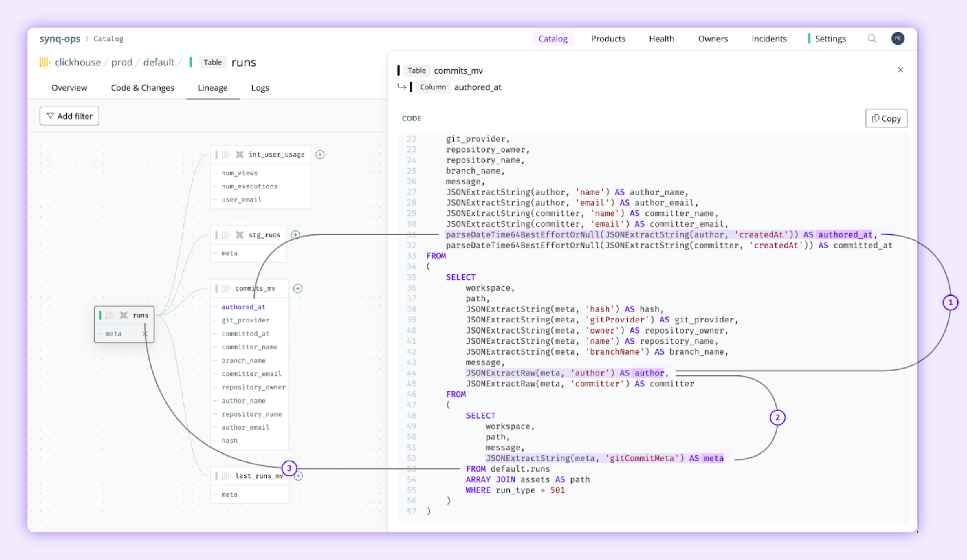This screenshot has width=967, height=560.
Task: Copy the SQL code with Copy button
Action: click(x=886, y=118)
